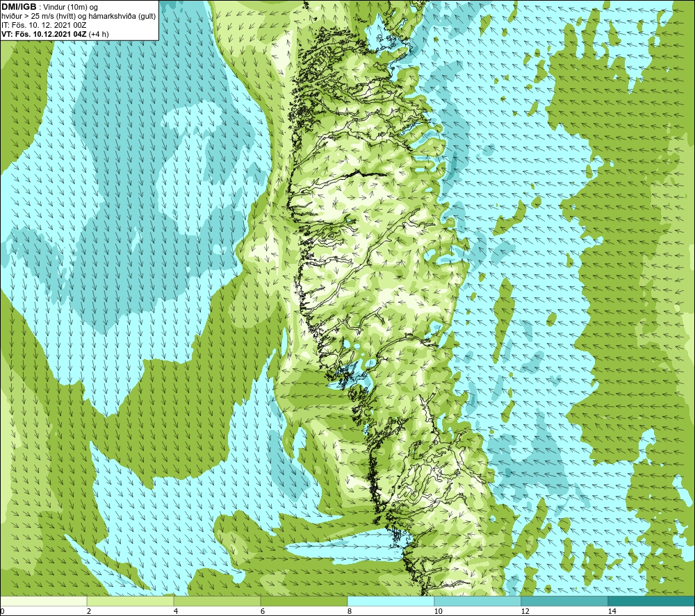Click the legend value label '10'
The image size is (695, 616).
click(x=438, y=611)
